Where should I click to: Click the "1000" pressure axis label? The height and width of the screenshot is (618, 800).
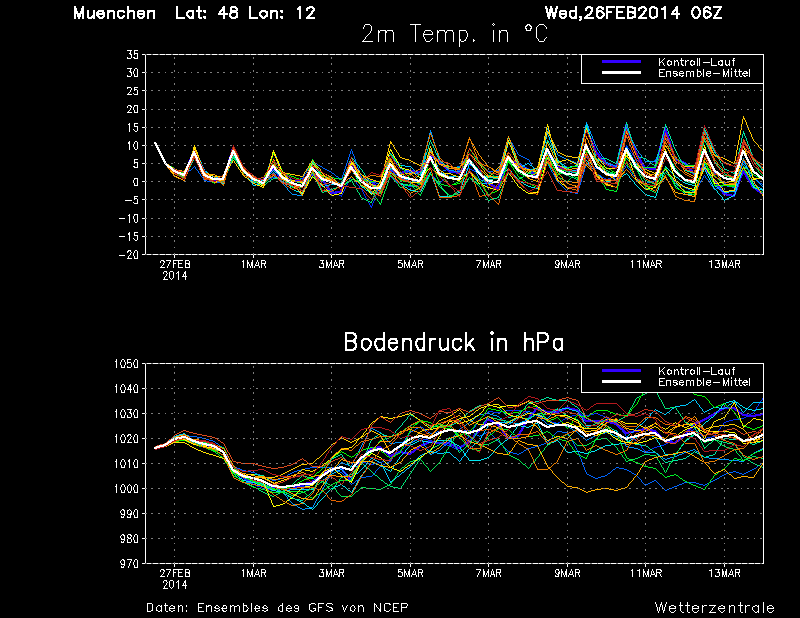tap(126, 489)
